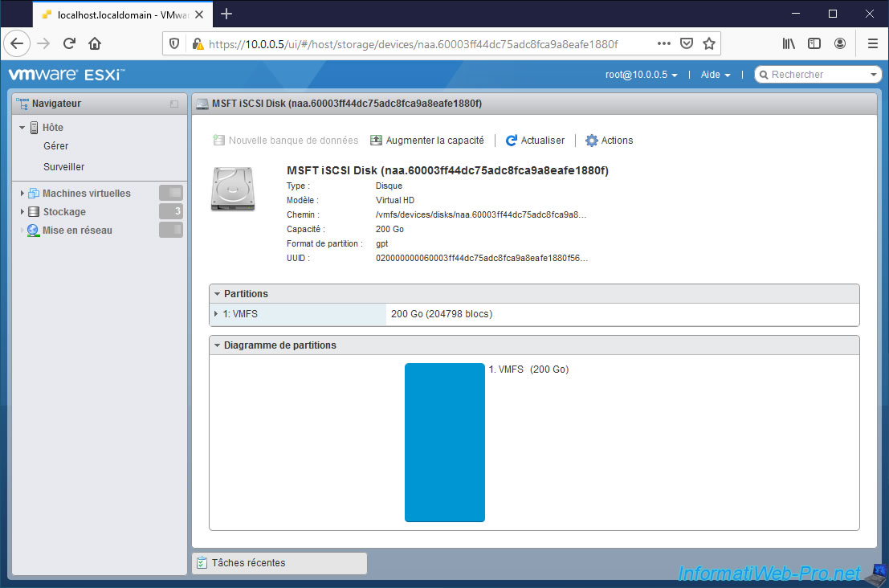Image resolution: width=889 pixels, height=588 pixels.
Task: Select Stockage in the navigator
Action: click(64, 211)
